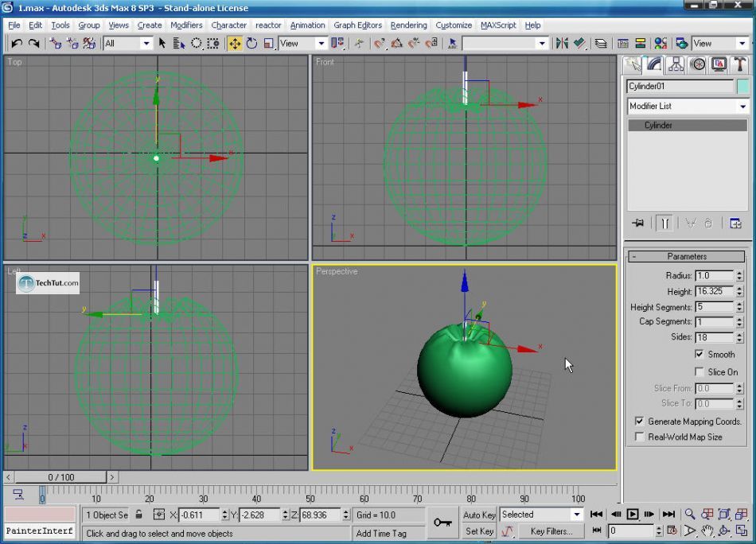The width and height of the screenshot is (756, 544).
Task: Open the reference coordinate View dropdown
Action: [302, 44]
